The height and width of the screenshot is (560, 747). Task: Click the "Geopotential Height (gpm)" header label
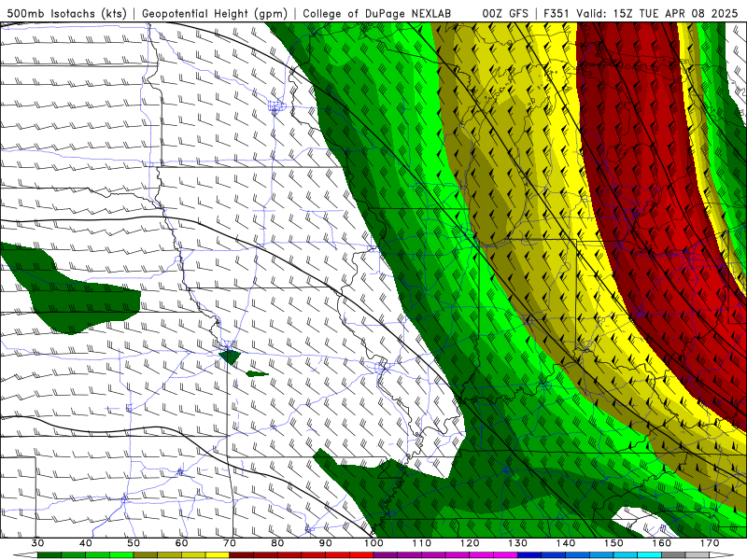point(215,13)
